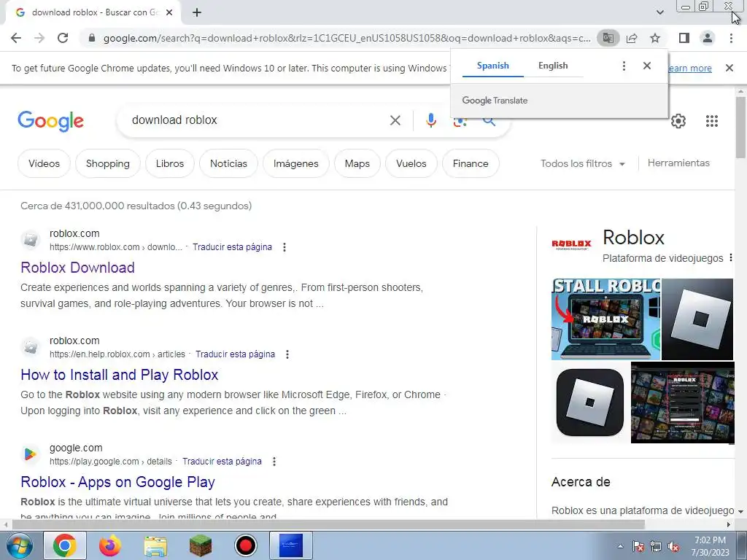The image size is (747, 560).
Task: Click the address bar URL
Action: click(347, 38)
